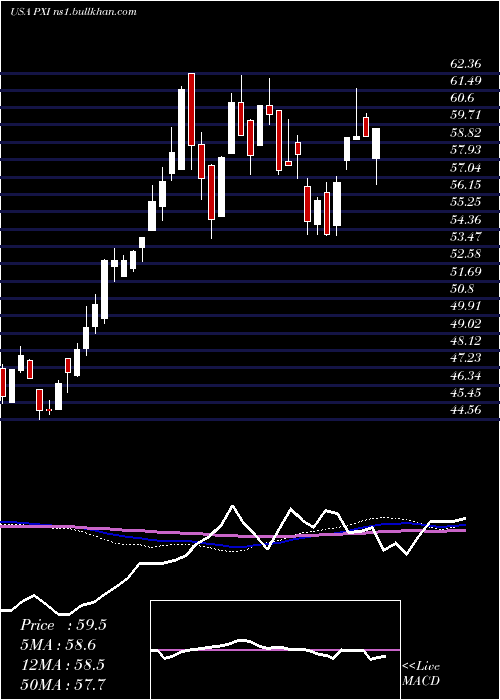Select the 58.82 price axis label
The height and width of the screenshot is (700, 500).
click(x=466, y=133)
